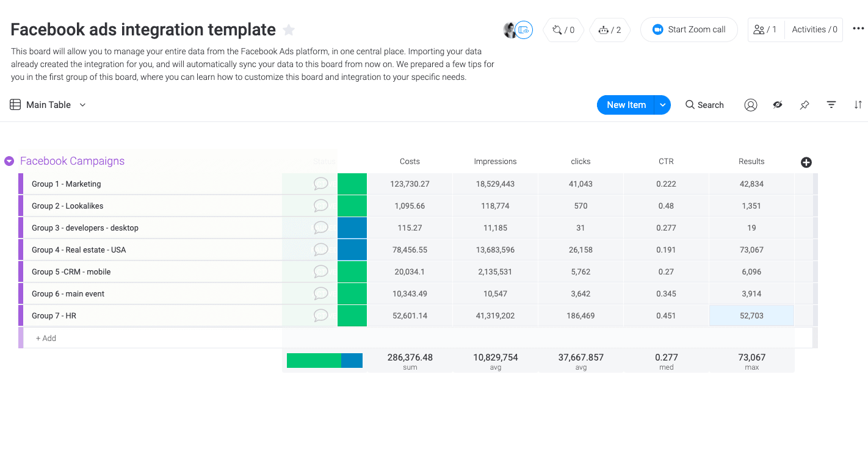Click Costs sum footer 286,376.48

tap(410, 361)
